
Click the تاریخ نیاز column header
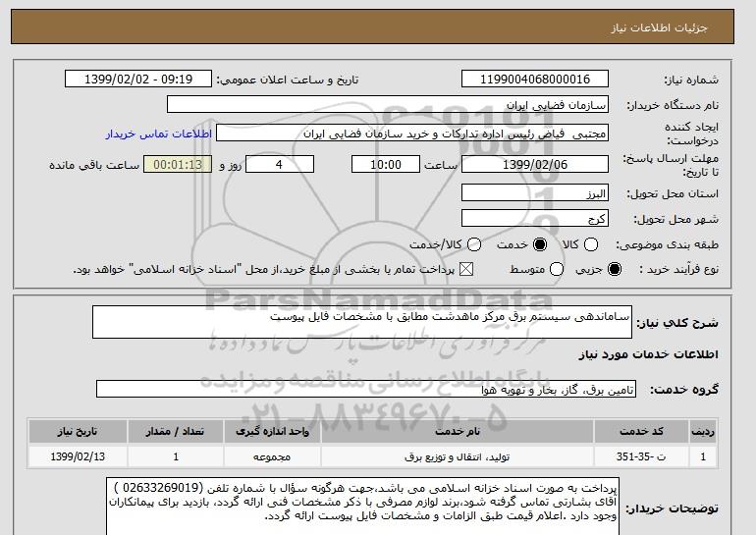click(x=78, y=431)
